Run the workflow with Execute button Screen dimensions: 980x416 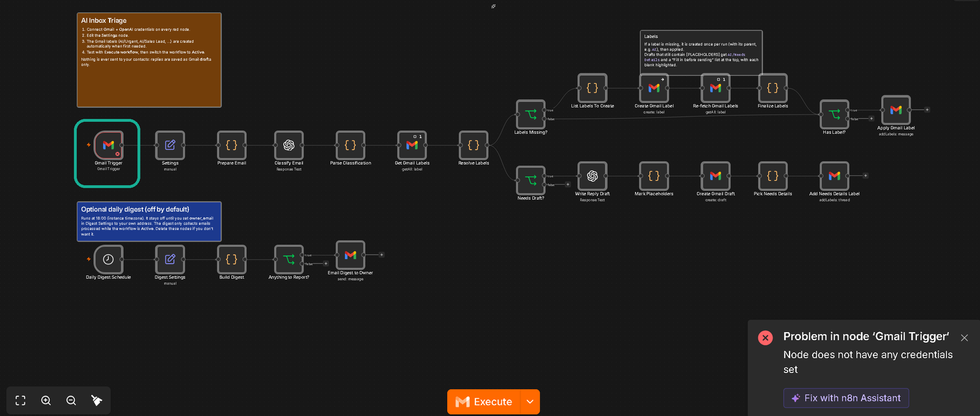point(484,402)
